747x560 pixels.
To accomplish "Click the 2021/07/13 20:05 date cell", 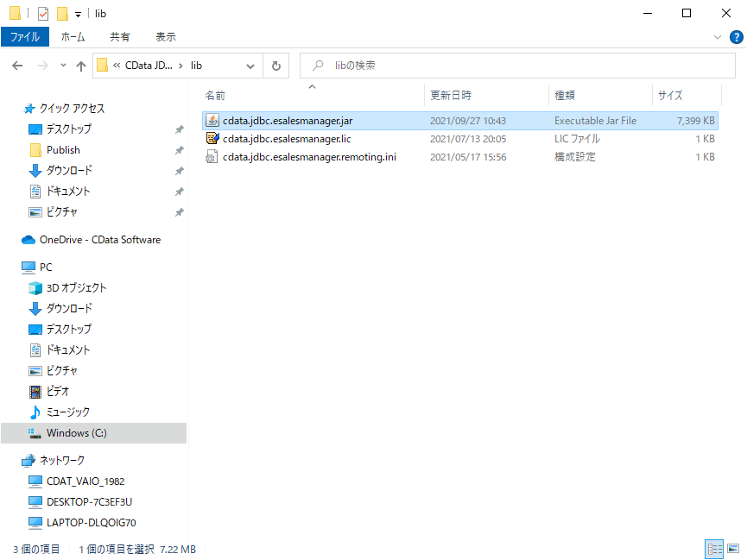I will tap(468, 139).
